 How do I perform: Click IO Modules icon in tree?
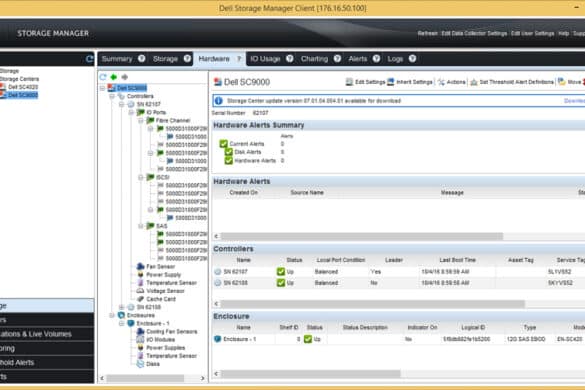(140, 340)
